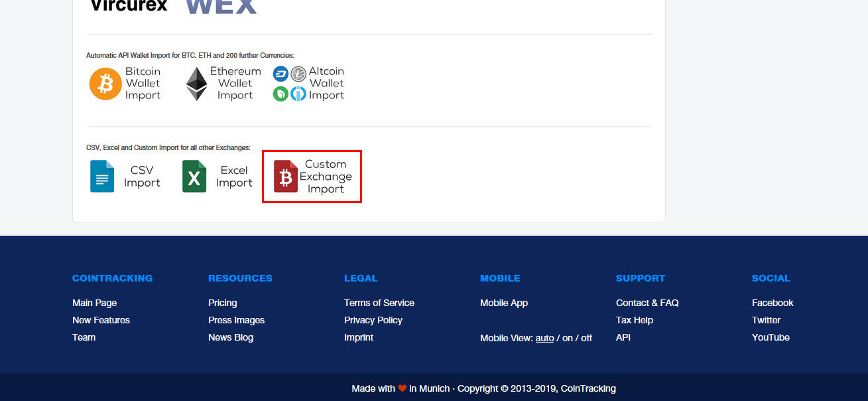Open the New Features footer link
The image size is (868, 401).
click(x=101, y=320)
